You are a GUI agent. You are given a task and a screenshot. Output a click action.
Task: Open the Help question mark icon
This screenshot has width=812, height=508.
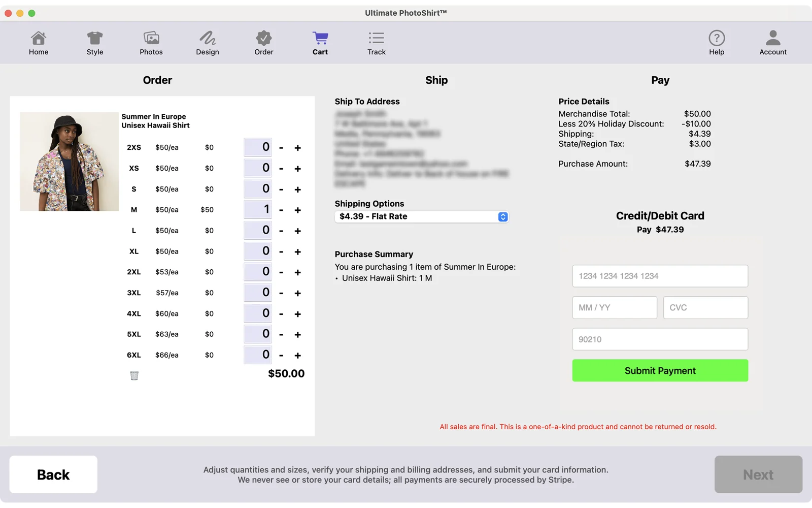(x=717, y=43)
